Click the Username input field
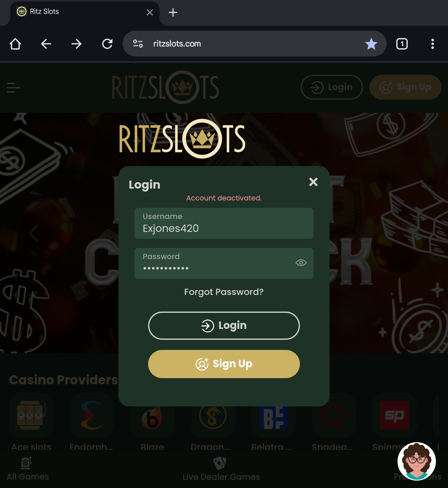This screenshot has height=488, width=448. click(224, 223)
